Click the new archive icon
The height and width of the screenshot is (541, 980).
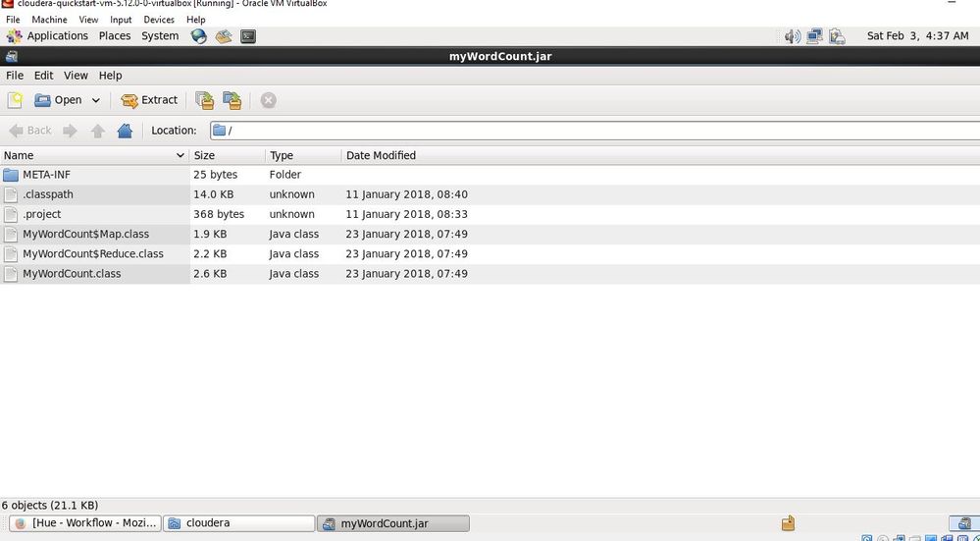tap(15, 100)
